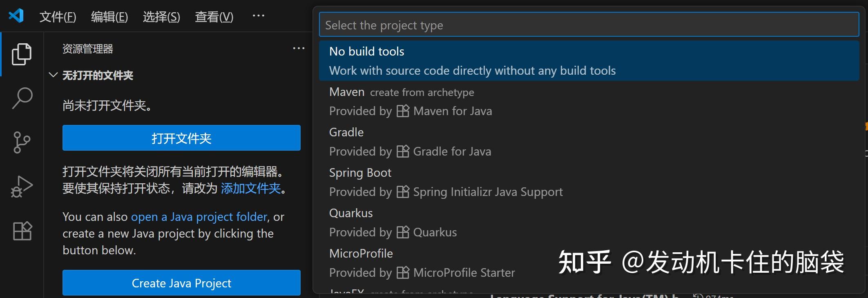Open the 编辑(E) menu
This screenshot has width=868, height=298.
pos(109,17)
